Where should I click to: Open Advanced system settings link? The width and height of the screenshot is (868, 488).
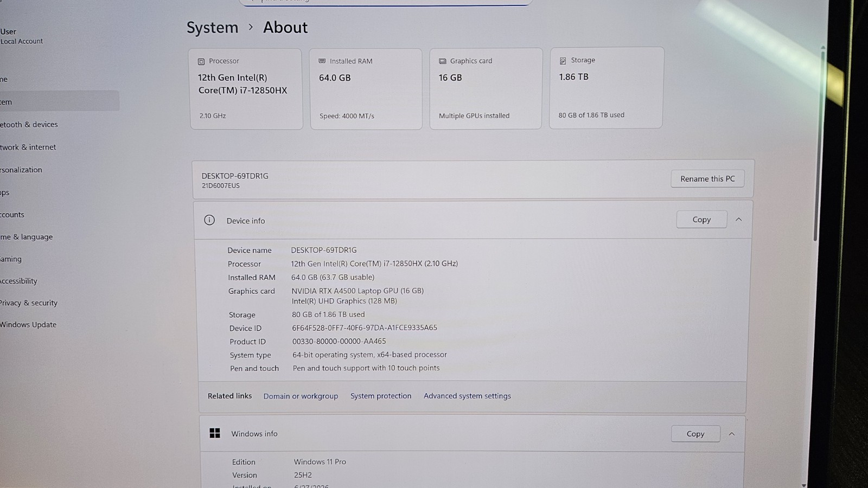467,396
